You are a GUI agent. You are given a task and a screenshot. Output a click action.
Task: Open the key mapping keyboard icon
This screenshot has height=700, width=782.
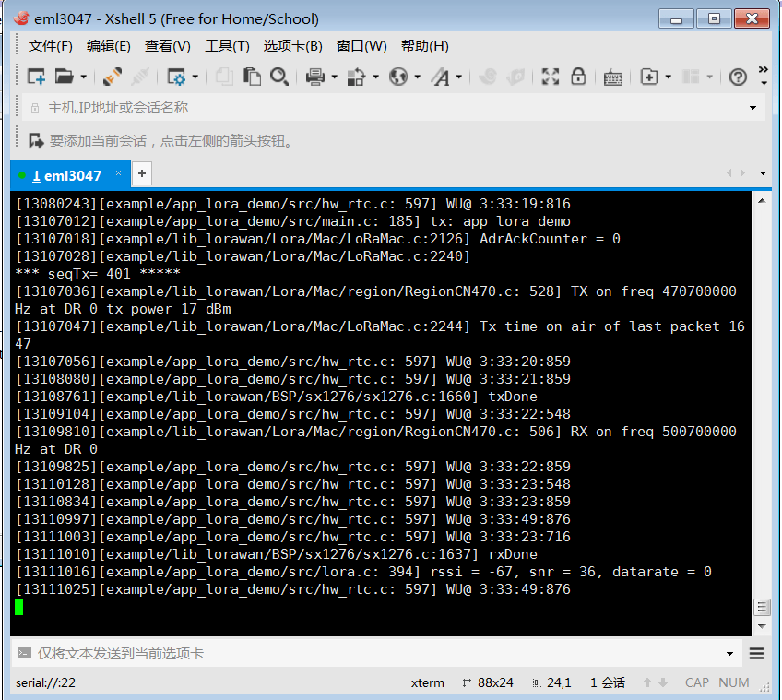coord(612,77)
